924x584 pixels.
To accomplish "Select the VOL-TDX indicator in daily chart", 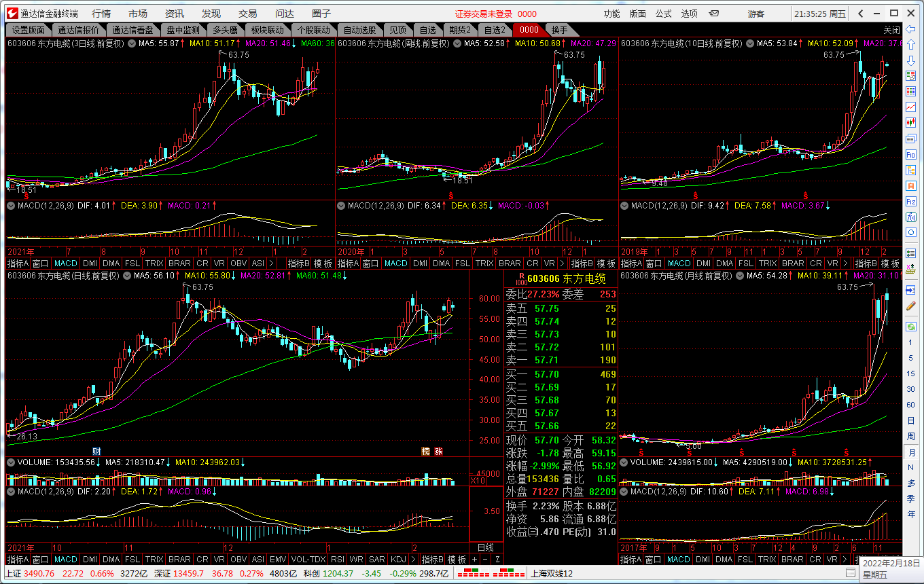I will 308,560.
